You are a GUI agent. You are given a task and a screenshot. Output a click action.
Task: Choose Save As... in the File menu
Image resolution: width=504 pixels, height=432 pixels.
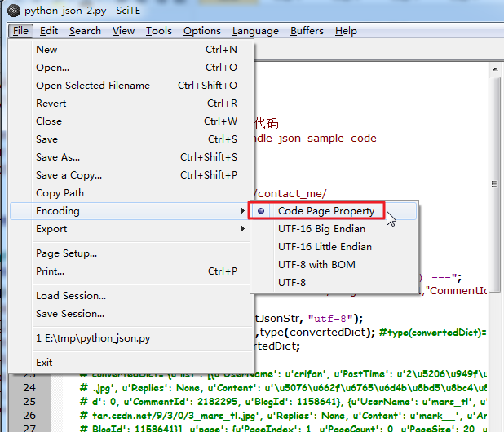coord(130,157)
